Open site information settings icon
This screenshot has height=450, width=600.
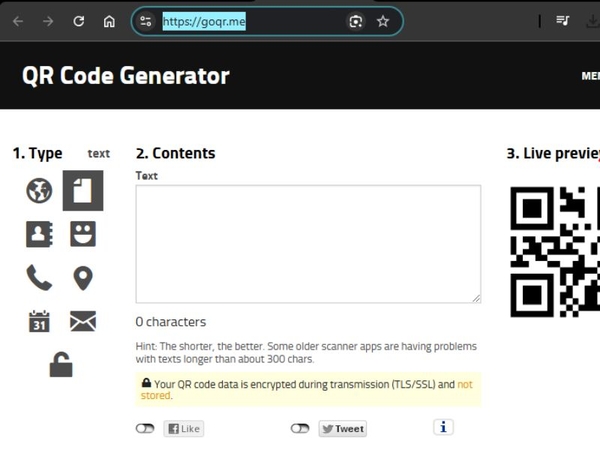point(146,21)
